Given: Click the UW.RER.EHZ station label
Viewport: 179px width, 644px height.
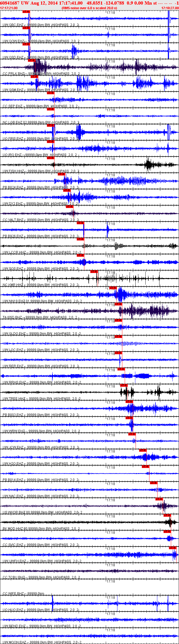Looking at the screenshot, I should (13, 366).
